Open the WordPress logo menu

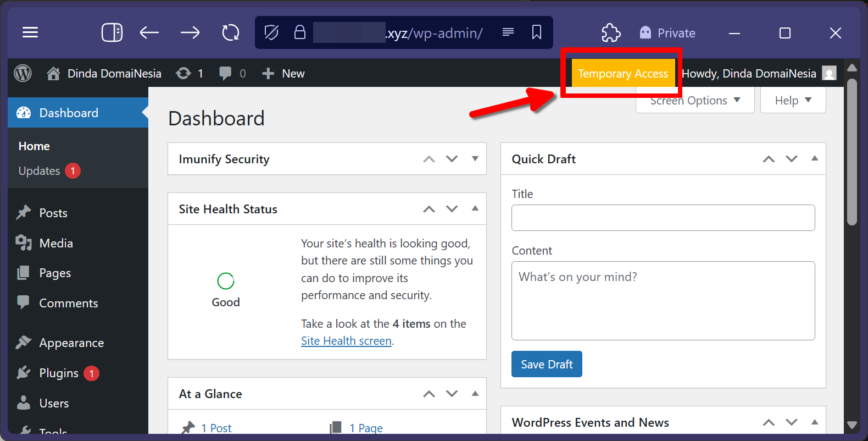[x=23, y=73]
